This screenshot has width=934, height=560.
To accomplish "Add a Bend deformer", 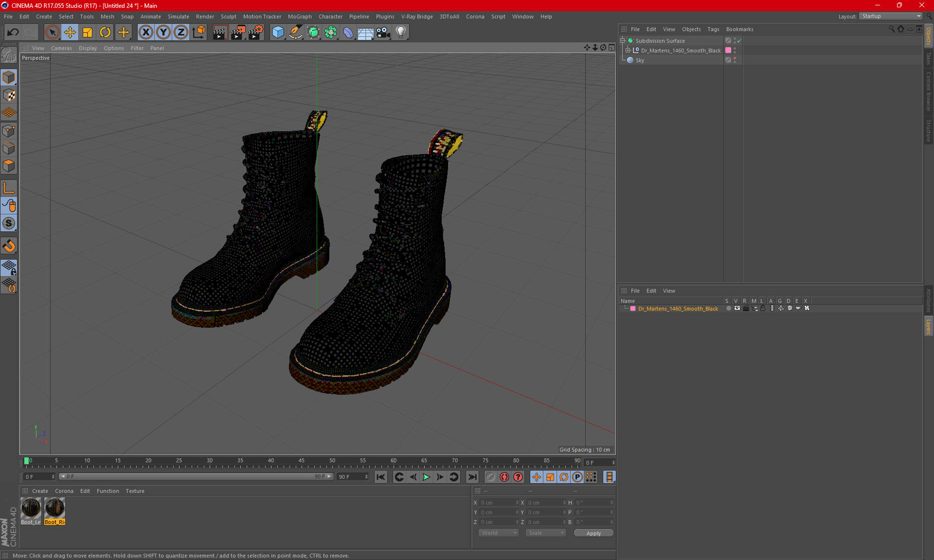I will click(348, 32).
